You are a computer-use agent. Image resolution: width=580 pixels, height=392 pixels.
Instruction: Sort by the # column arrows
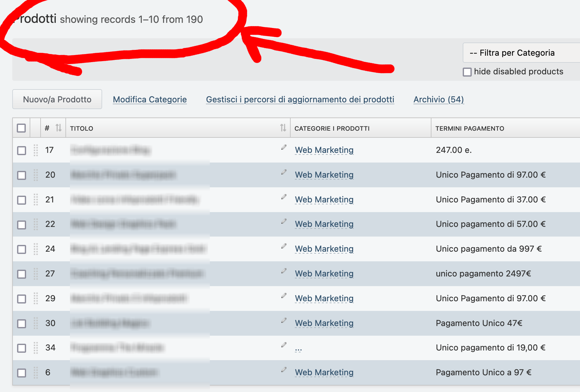tap(58, 128)
